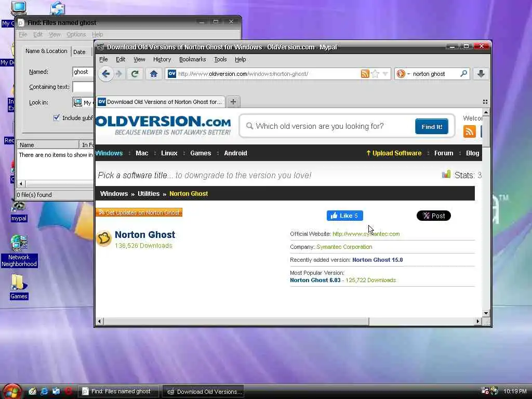This screenshot has height=399, width=532.
Task: Open the Help menu in Mypal
Action: (x=240, y=59)
